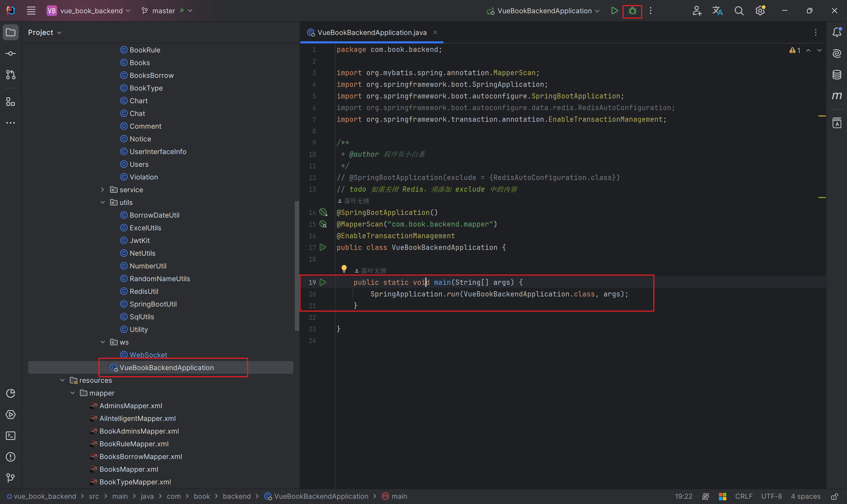Collapse the utils folder
Screen dimensions: 847x504
(102, 202)
